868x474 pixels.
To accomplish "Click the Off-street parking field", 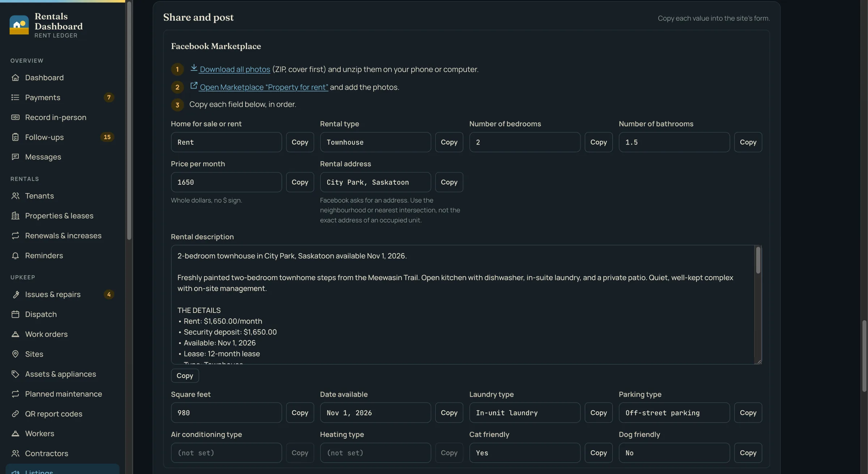I will (x=674, y=413).
